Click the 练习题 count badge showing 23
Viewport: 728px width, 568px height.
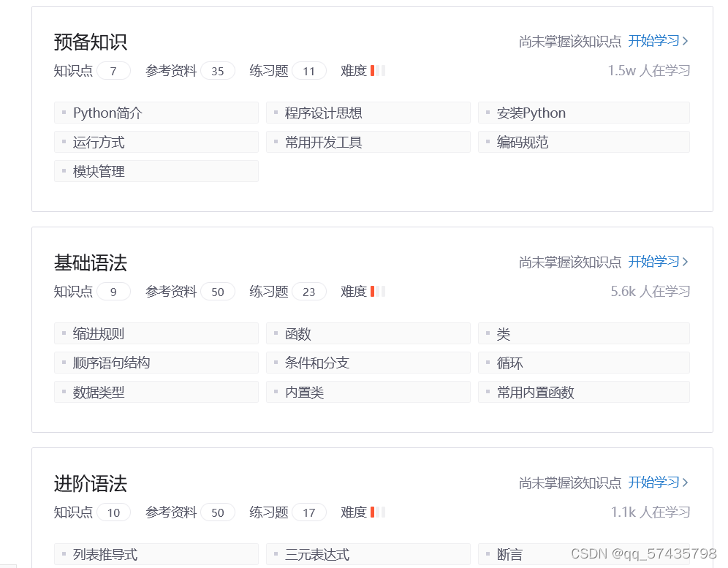pyautogui.click(x=308, y=291)
